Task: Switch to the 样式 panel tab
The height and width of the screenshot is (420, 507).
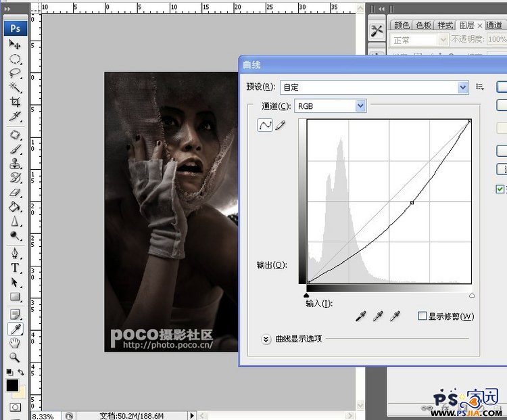Action: 445,25
